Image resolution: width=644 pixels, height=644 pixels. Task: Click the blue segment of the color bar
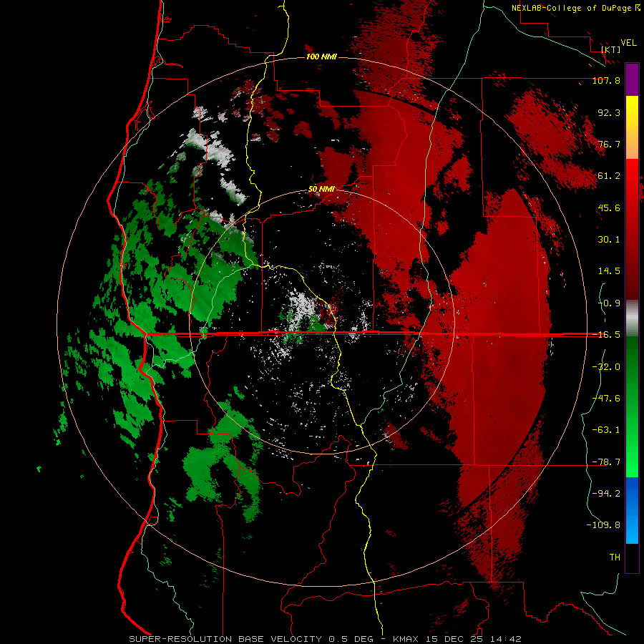pos(632,510)
